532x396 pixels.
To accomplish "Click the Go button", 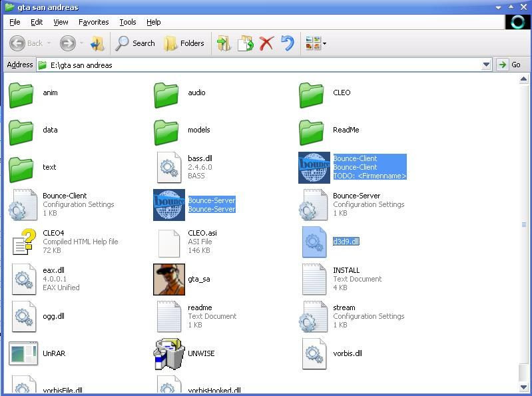I will (509, 65).
